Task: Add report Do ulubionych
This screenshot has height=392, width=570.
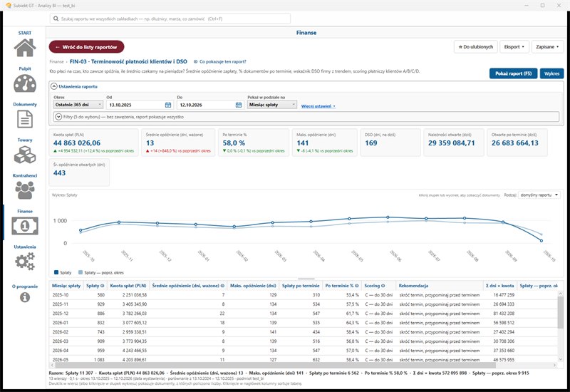Action: click(x=475, y=47)
